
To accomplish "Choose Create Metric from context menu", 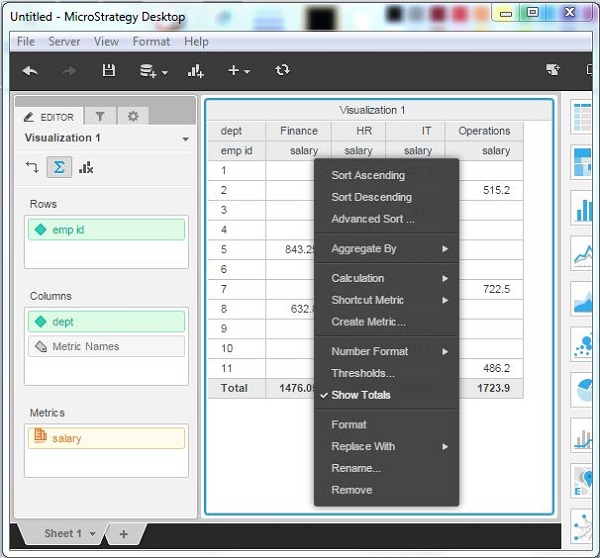I will pos(386,322).
